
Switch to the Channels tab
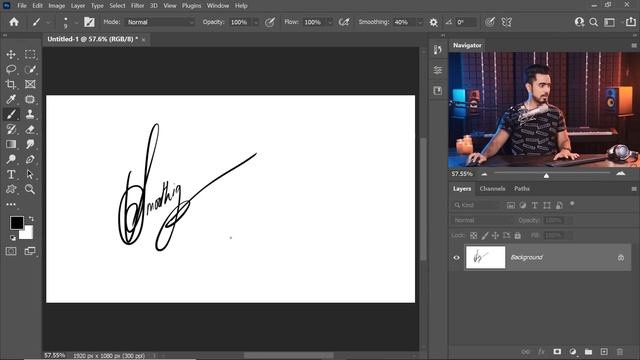(x=492, y=189)
